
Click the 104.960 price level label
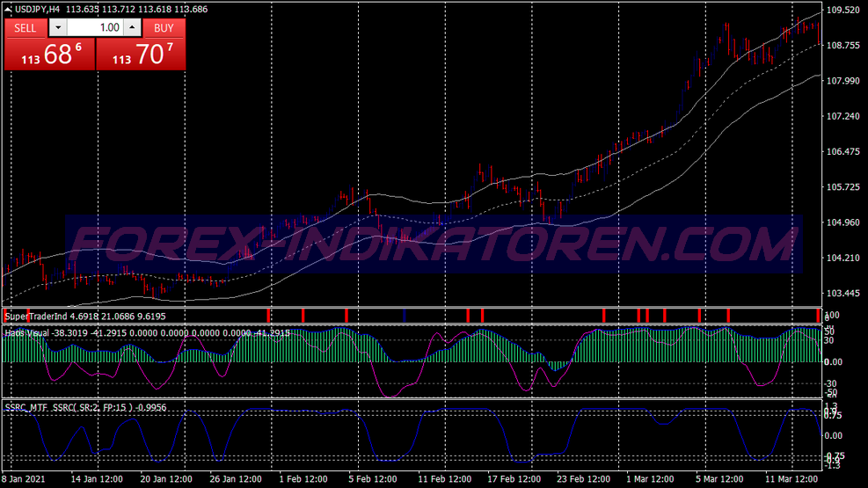coord(842,222)
